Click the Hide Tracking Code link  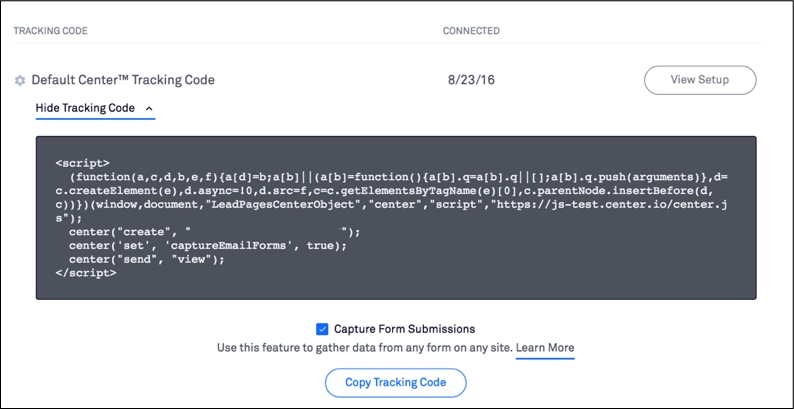(85, 108)
